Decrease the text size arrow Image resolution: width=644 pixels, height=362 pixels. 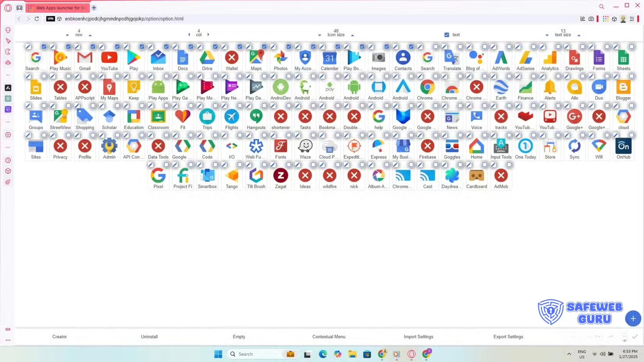click(x=547, y=35)
